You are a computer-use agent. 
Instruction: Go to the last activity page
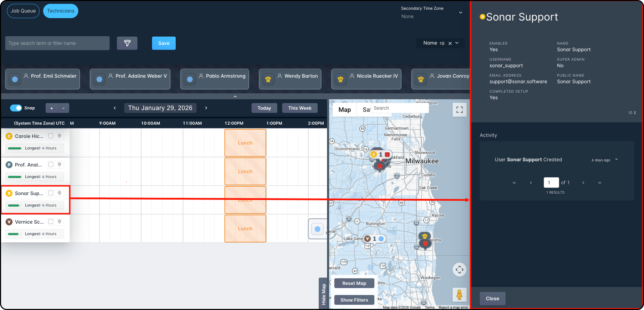point(600,183)
